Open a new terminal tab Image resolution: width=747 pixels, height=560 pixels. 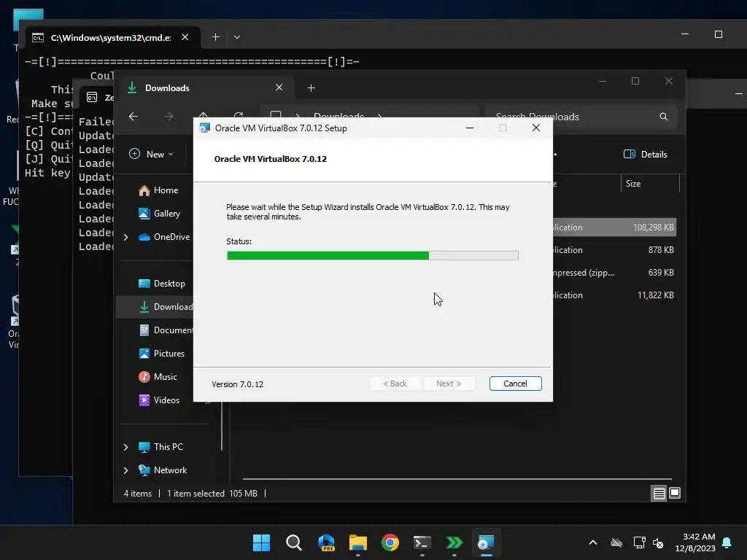tap(215, 37)
